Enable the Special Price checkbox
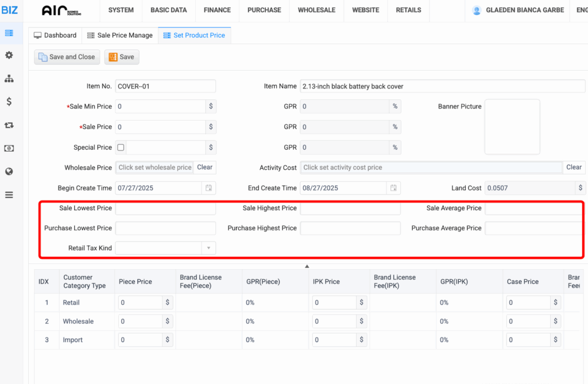Image resolution: width=588 pixels, height=384 pixels. 121,148
